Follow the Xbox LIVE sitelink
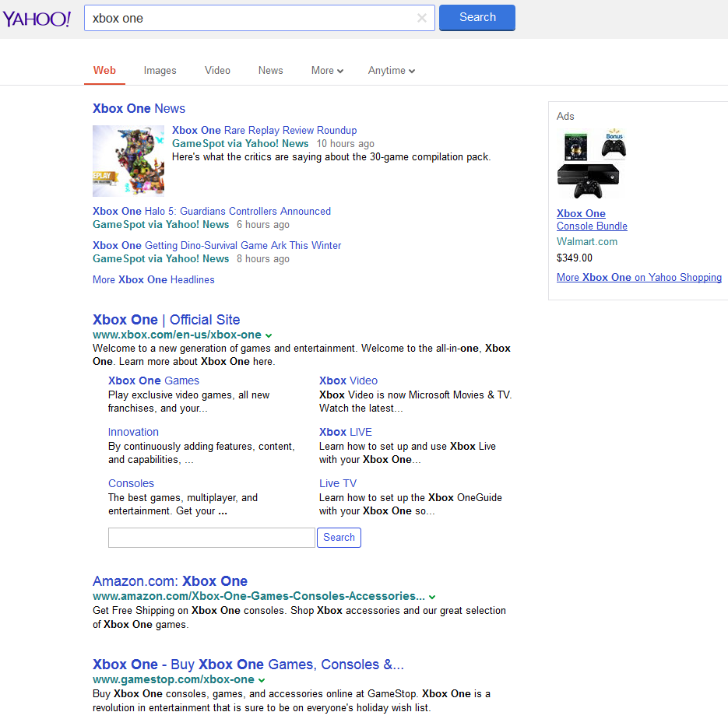The image size is (728, 719). pyautogui.click(x=345, y=432)
